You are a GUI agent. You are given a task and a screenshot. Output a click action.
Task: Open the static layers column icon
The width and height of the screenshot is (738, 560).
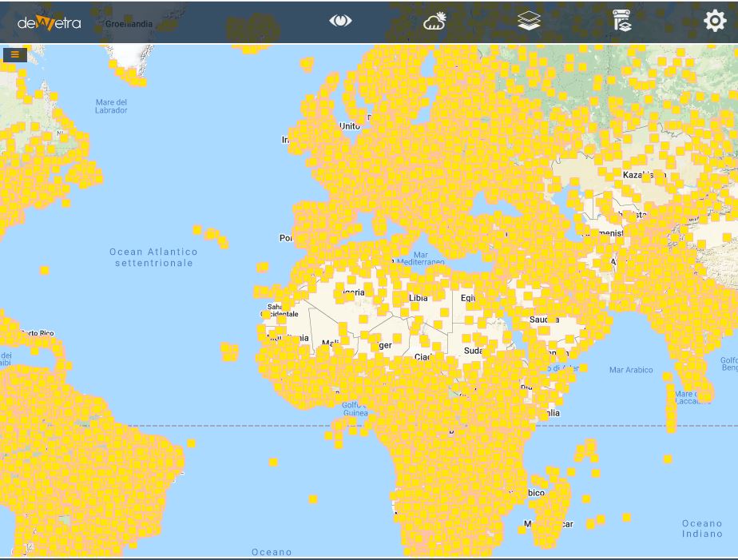(621, 22)
